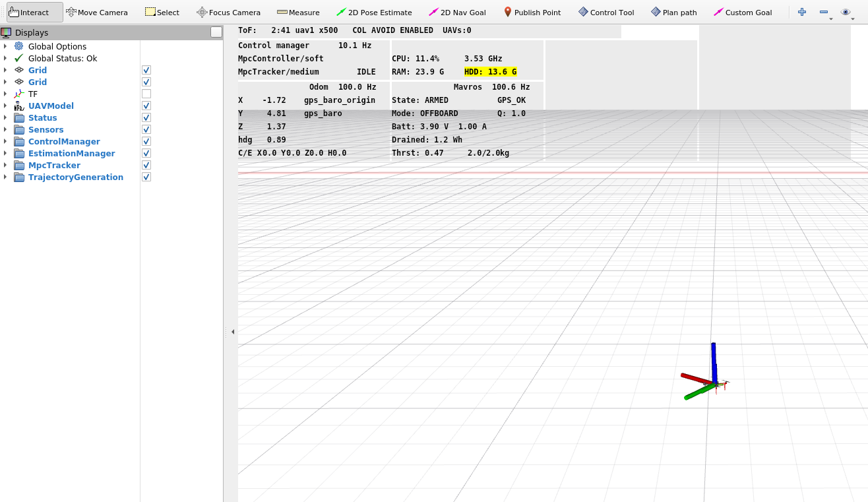Click the Mode: OFFBOARD status text
The width and height of the screenshot is (868, 502).
click(x=425, y=113)
